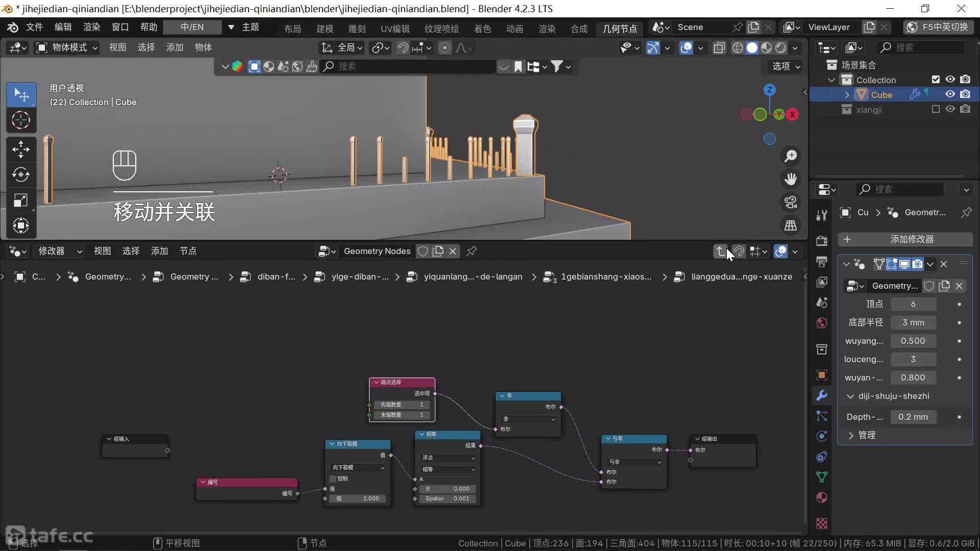The image size is (980, 551).
Task: Click the pin icon in node editor header
Action: point(472,251)
